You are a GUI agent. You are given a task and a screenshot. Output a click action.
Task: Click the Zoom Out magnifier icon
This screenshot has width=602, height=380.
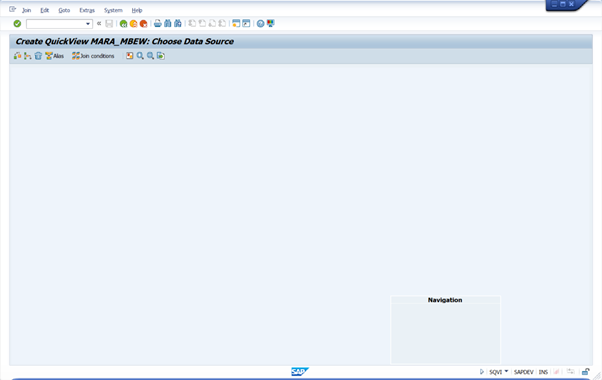click(150, 56)
